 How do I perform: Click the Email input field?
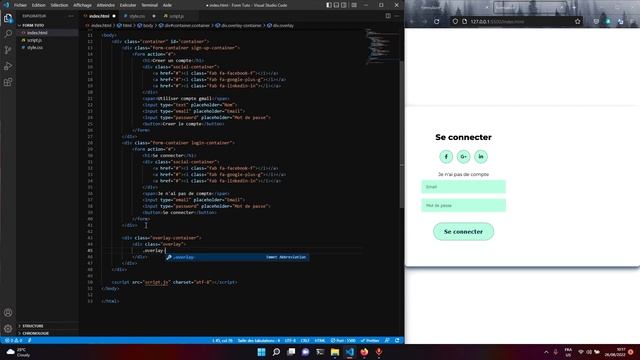coord(463,187)
